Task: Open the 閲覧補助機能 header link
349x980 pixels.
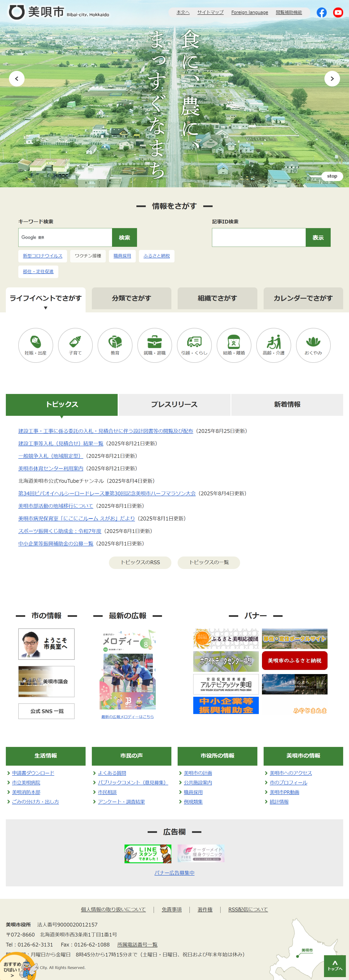Action: 289,12
